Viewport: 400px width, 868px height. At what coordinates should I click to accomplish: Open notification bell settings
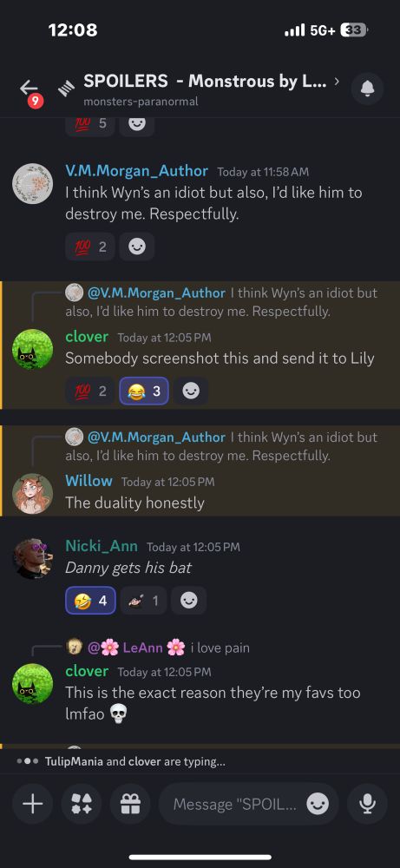click(367, 89)
